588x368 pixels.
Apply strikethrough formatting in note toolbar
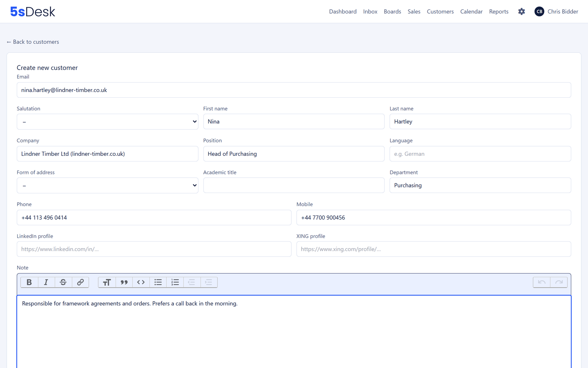coord(63,282)
